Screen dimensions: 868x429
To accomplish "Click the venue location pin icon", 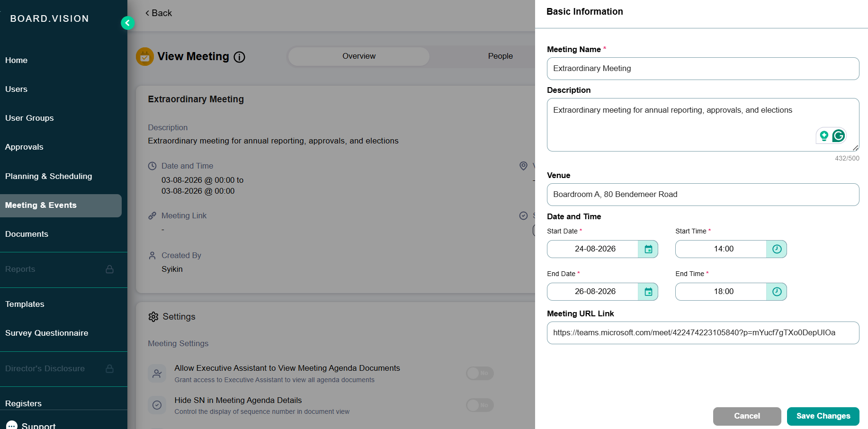I will pyautogui.click(x=523, y=166).
